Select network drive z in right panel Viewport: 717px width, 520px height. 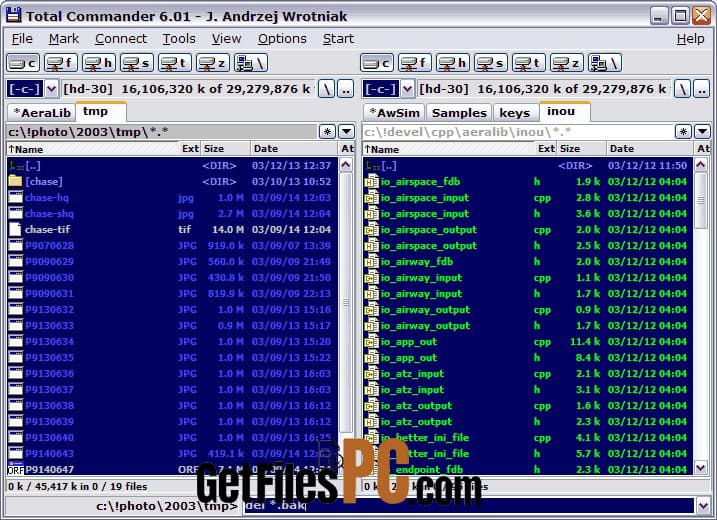[567, 63]
